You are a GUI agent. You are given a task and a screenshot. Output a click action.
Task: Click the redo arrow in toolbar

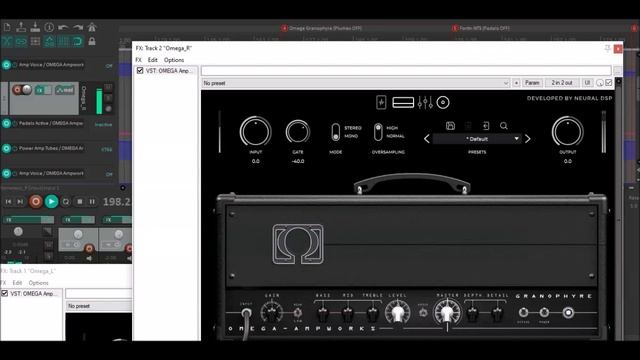click(x=78, y=27)
